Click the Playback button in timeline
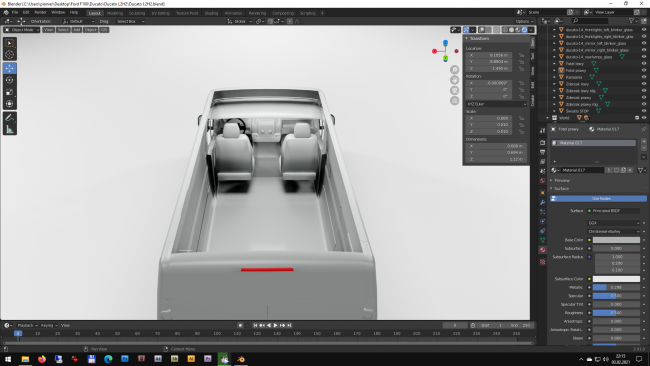The width and height of the screenshot is (650, 366). pyautogui.click(x=27, y=325)
